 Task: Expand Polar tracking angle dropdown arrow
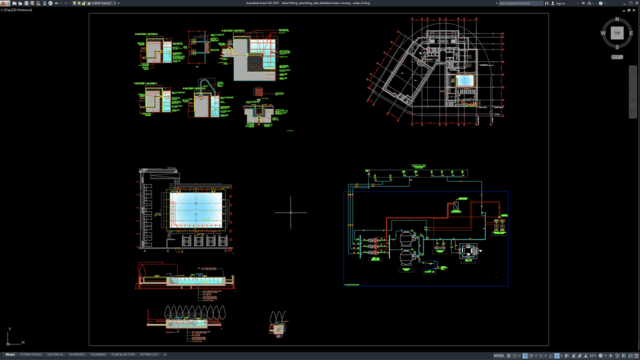coord(536,356)
